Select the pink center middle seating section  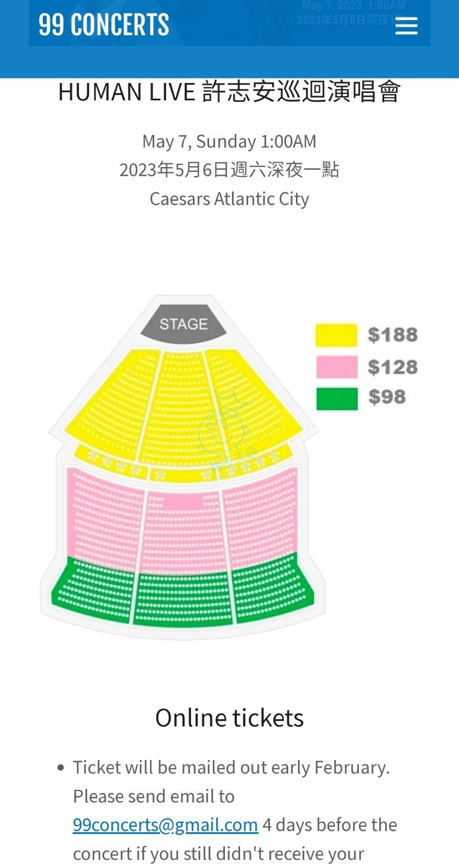pyautogui.click(x=183, y=532)
